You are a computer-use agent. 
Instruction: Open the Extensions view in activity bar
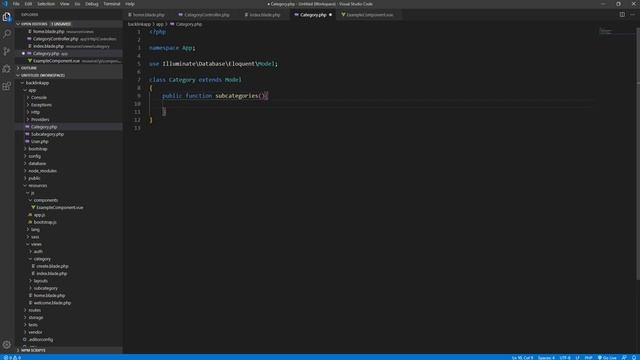click(7, 86)
